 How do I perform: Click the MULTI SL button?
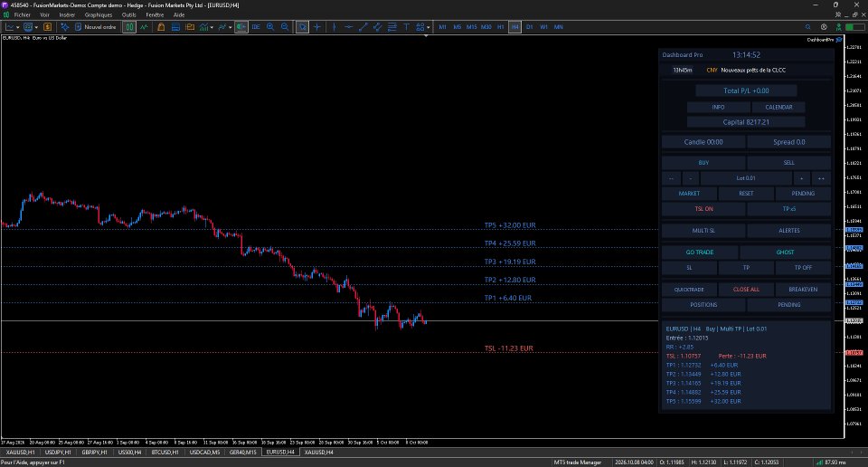click(x=703, y=231)
